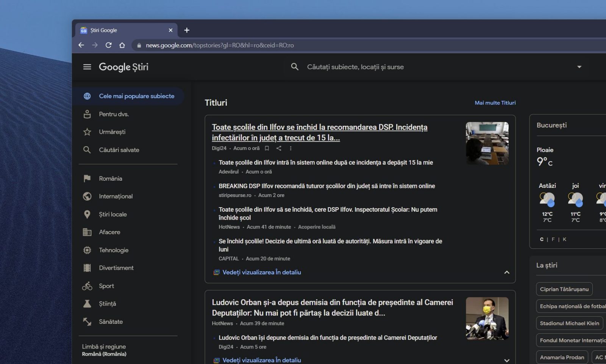
Task: Click the Astăzi weather forecast
Action: (547, 203)
